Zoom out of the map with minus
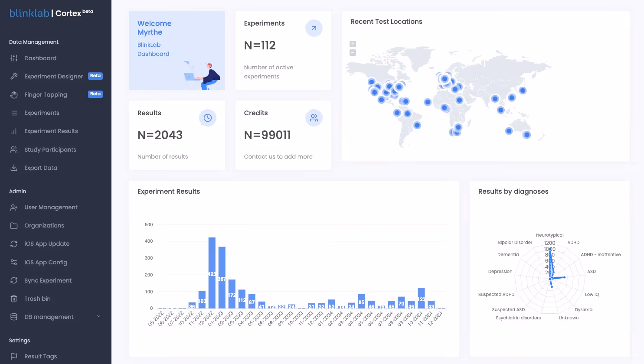 [353, 52]
